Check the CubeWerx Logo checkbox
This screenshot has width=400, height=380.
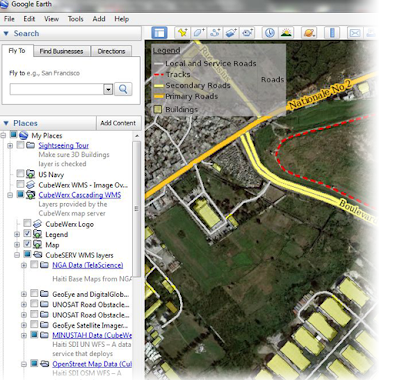click(x=27, y=223)
